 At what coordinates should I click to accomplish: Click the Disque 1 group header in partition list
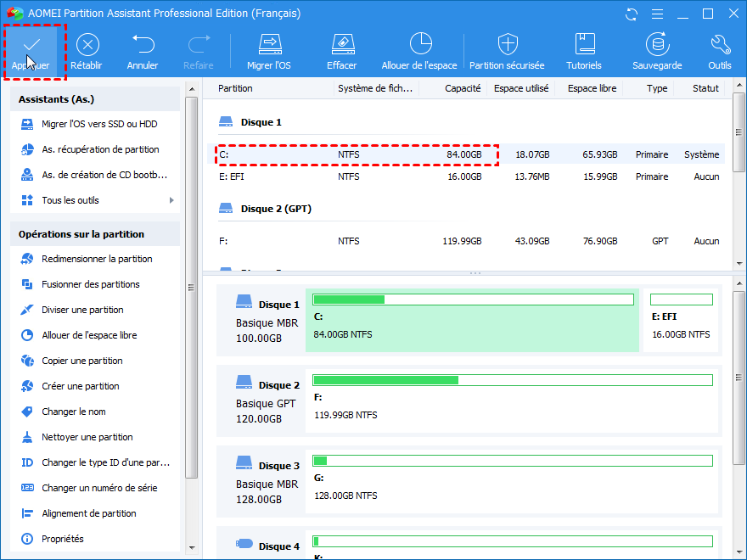coord(261,122)
